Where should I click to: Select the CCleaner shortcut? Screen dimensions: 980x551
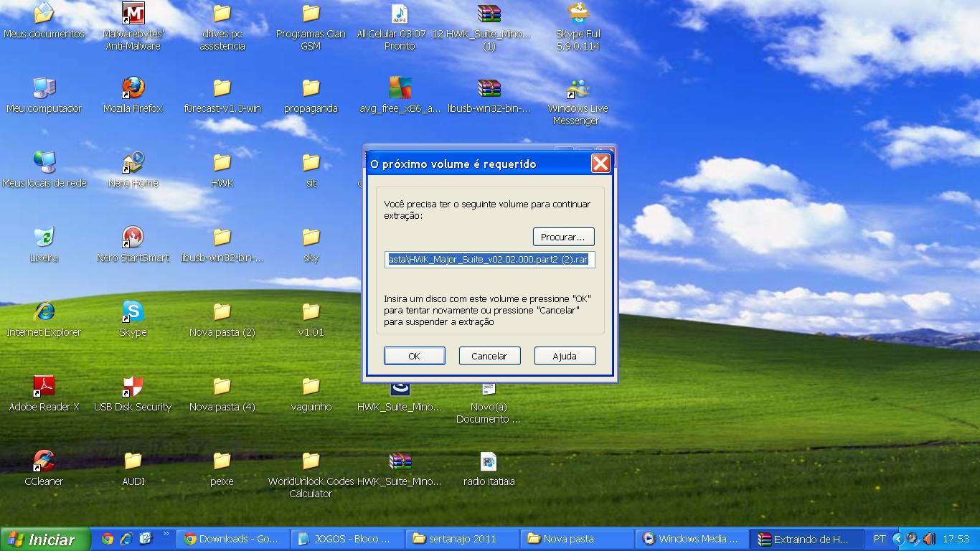tap(44, 468)
